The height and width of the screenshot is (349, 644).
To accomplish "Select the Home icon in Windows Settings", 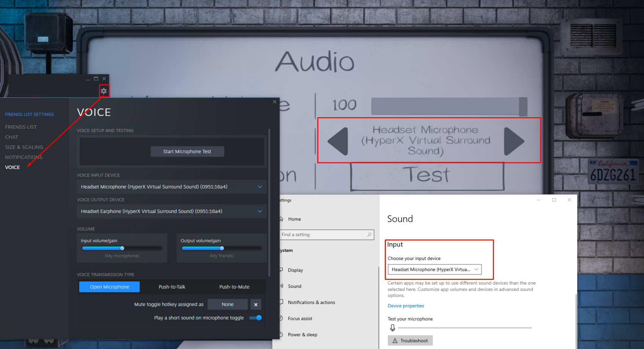I will [281, 219].
